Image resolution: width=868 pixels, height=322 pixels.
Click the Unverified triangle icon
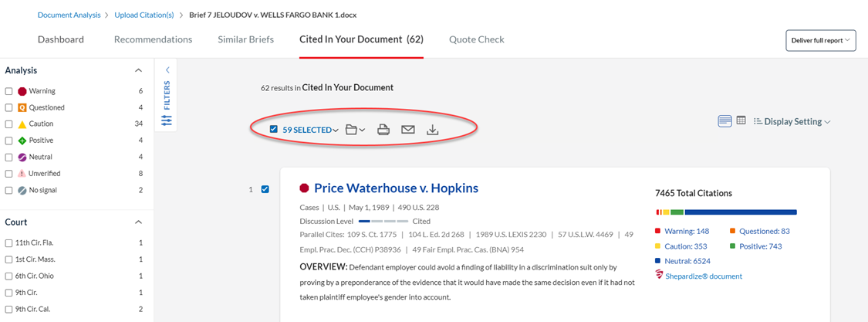tap(22, 174)
